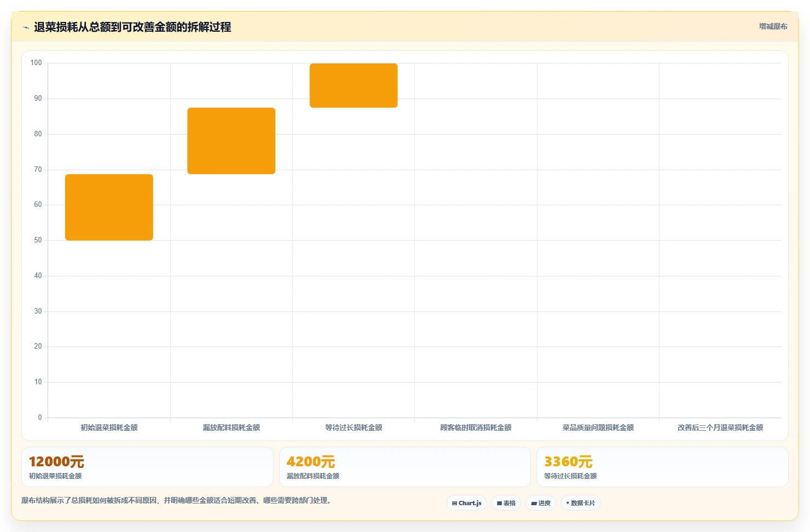Click the Chart.js tag icon
810x532 pixels.
pos(454,504)
